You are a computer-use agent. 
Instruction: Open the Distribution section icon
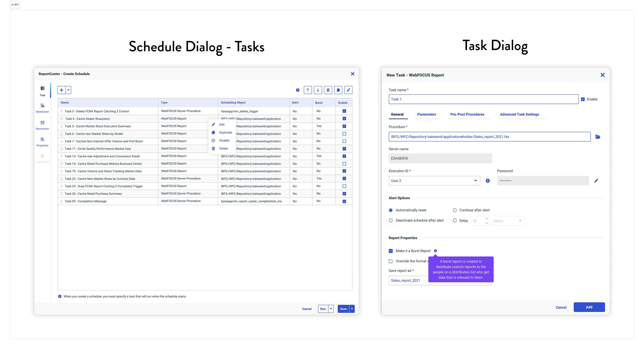[42, 106]
